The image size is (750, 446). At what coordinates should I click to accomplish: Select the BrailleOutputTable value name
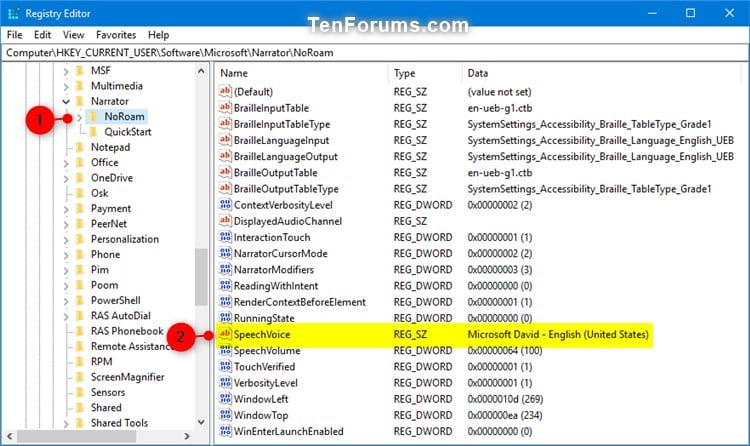tap(275, 173)
